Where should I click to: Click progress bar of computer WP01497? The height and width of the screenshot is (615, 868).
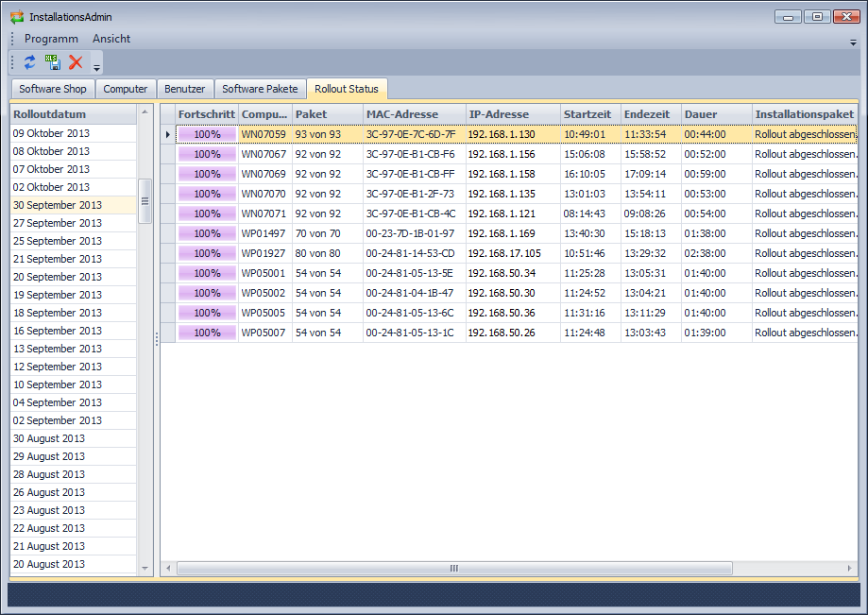coord(207,233)
